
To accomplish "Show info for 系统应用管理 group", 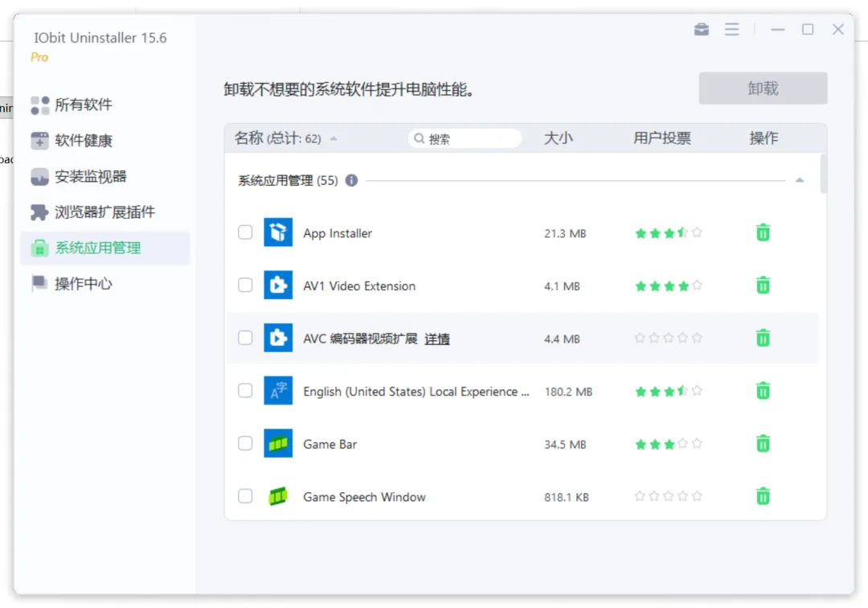I will click(x=351, y=180).
